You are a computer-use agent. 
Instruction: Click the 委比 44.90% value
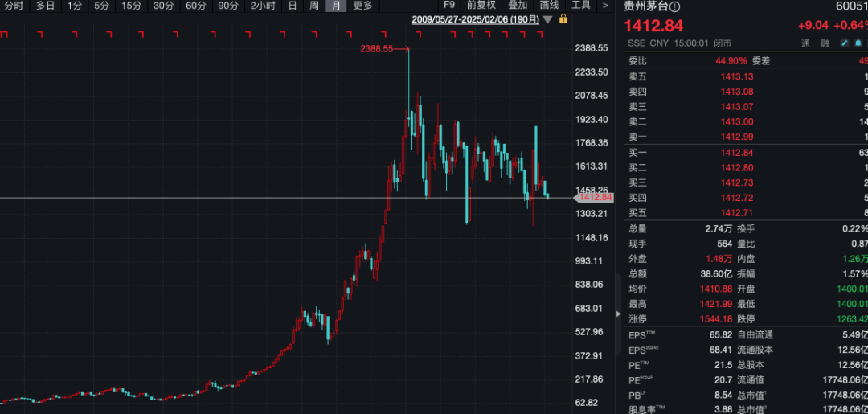731,61
